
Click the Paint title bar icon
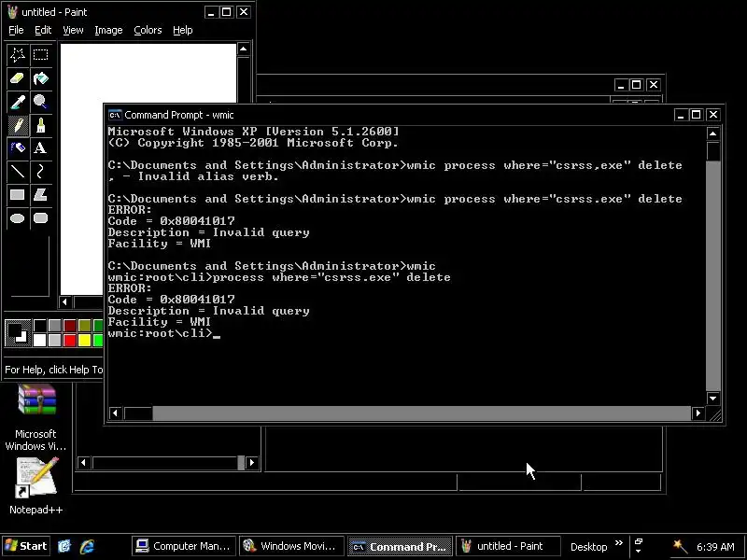pyautogui.click(x=12, y=12)
